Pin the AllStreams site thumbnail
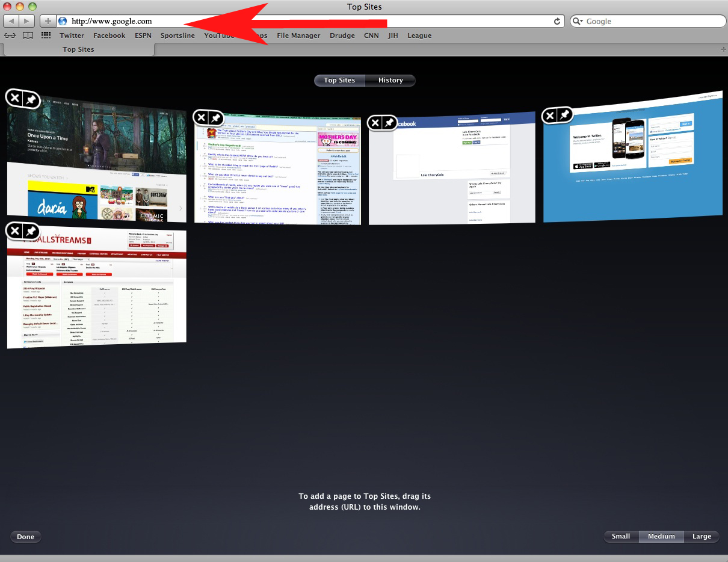728x562 pixels. pyautogui.click(x=31, y=230)
